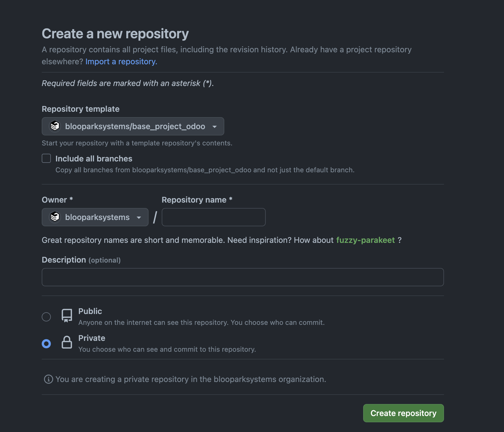
Task: Select the Private radio button
Action: [46, 344]
